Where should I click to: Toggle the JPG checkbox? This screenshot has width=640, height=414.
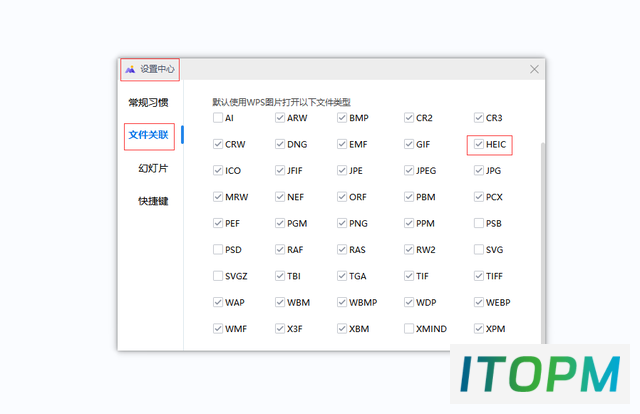click(x=479, y=171)
